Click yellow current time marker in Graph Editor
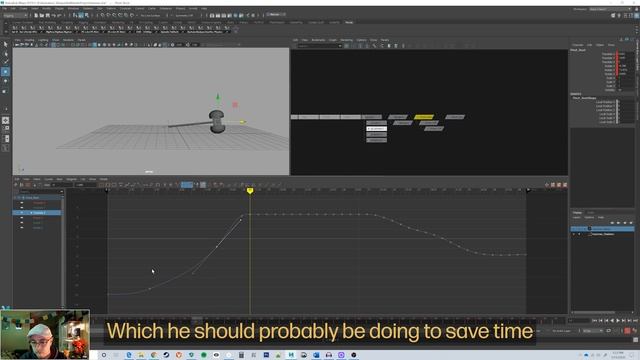640x360 pixels. pyautogui.click(x=250, y=191)
